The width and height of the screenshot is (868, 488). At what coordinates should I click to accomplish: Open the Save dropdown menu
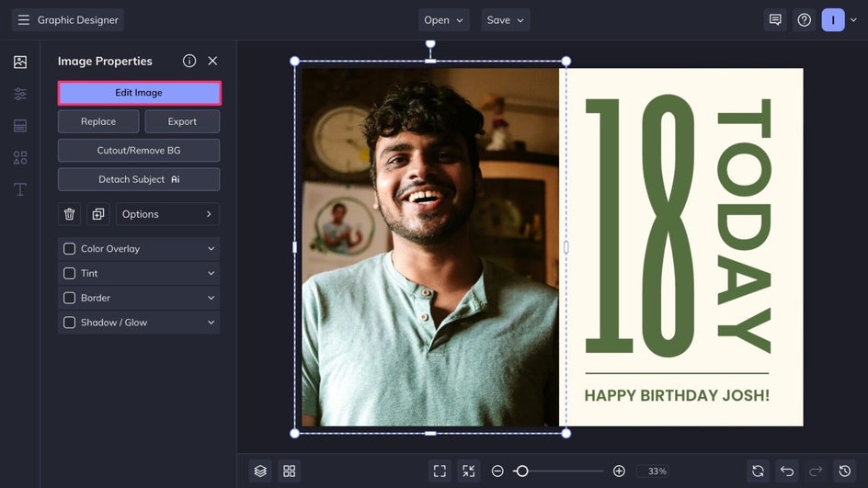click(505, 20)
